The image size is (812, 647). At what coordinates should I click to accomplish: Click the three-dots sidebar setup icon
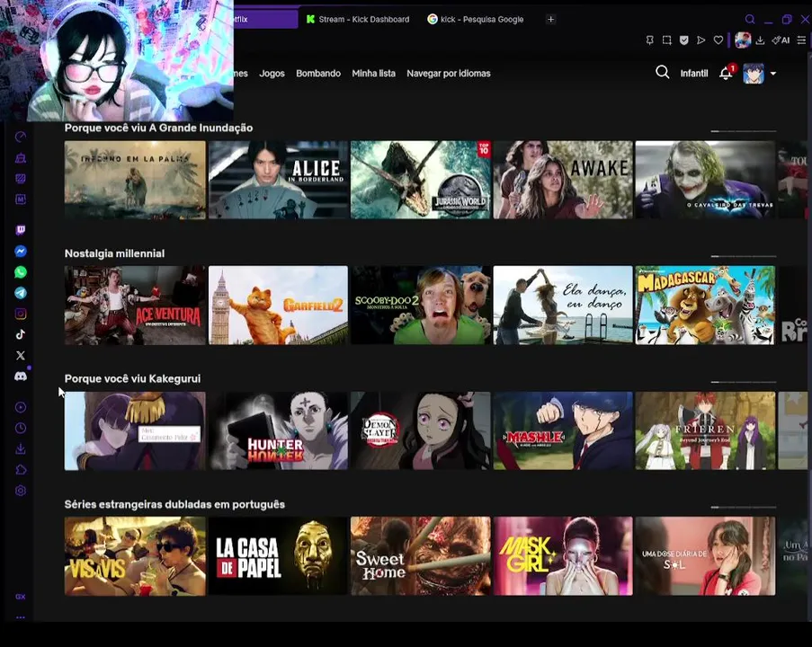[20, 617]
